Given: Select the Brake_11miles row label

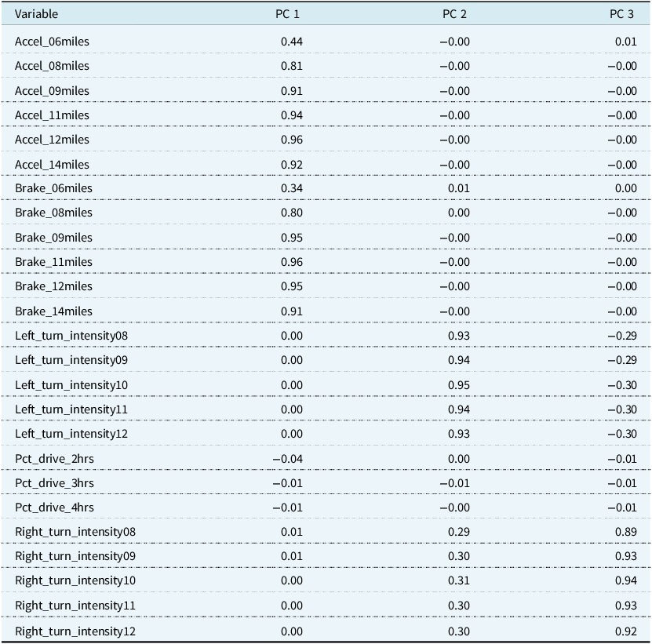Looking at the screenshot, I should coord(53,262).
